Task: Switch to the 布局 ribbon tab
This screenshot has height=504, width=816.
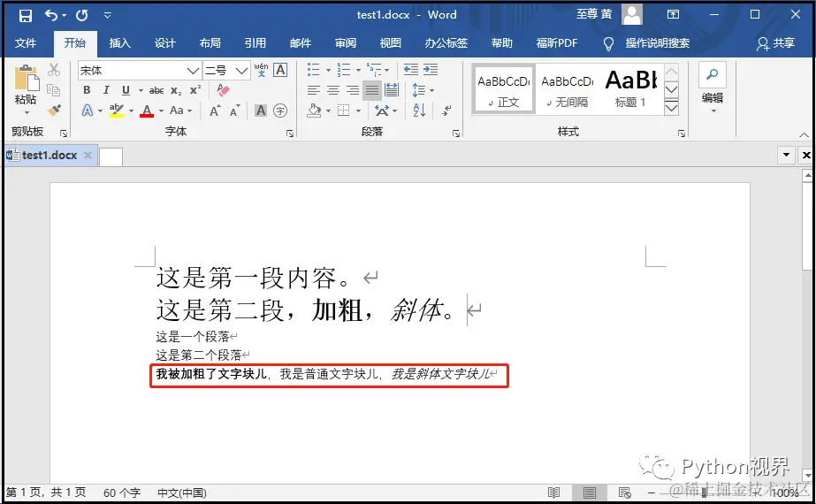Action: [x=210, y=42]
